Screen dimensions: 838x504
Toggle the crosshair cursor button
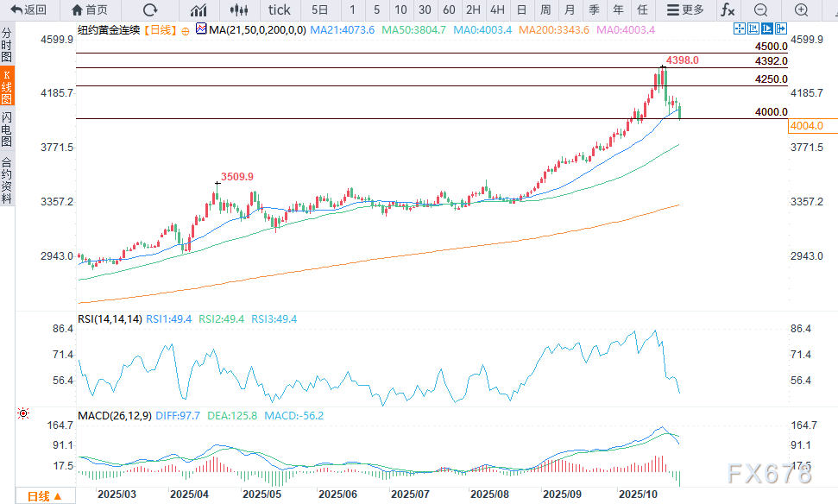pos(739,28)
